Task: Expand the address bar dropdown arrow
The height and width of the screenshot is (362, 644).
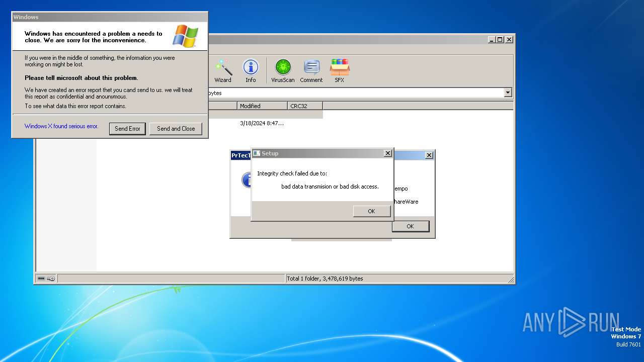Action: coord(508,93)
